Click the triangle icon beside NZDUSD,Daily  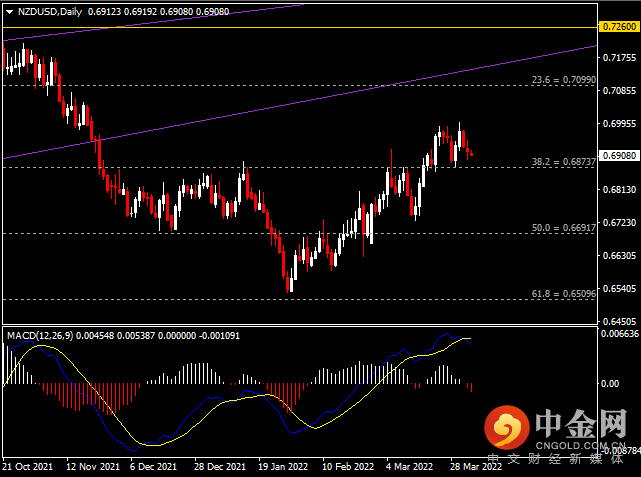(x=9, y=11)
